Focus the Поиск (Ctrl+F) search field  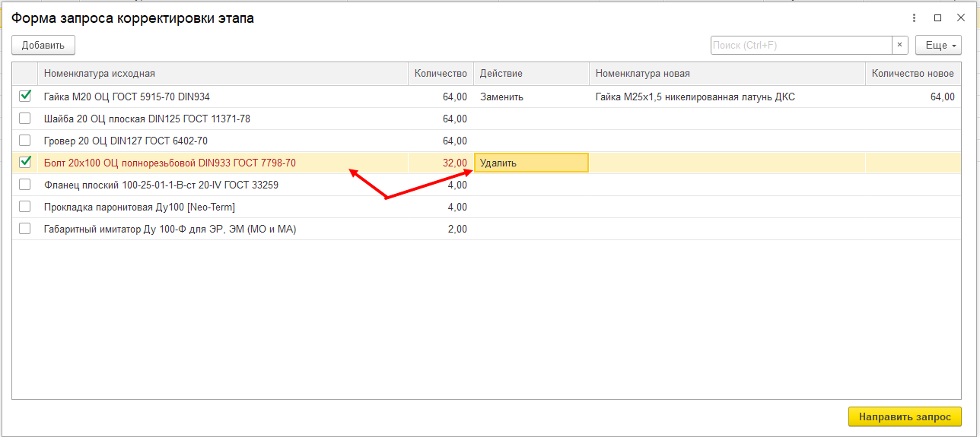pos(801,45)
